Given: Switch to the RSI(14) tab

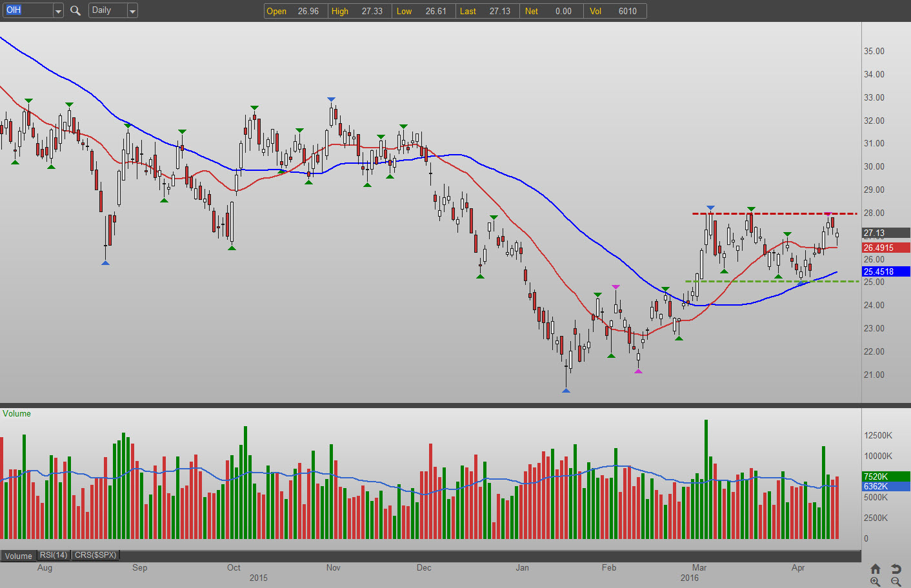Looking at the screenshot, I should coord(54,555).
